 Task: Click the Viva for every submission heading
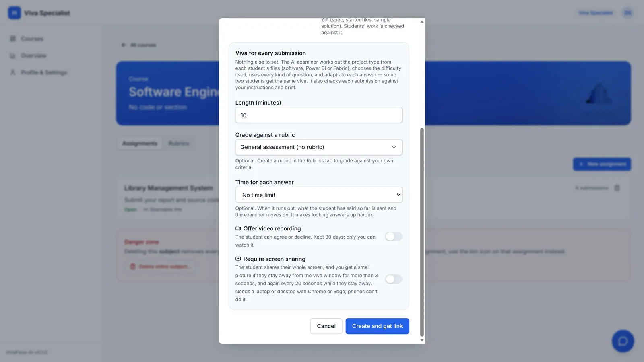point(270,53)
